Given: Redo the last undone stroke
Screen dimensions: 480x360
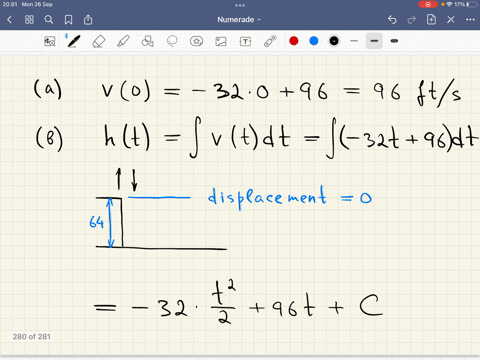Looking at the screenshot, I should point(412,20).
